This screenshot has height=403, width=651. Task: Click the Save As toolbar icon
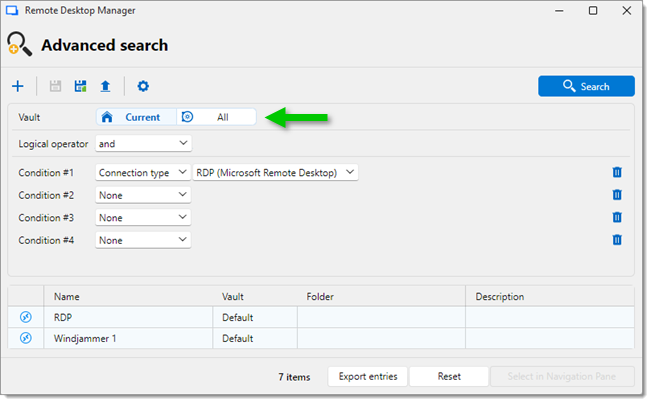[80, 87]
